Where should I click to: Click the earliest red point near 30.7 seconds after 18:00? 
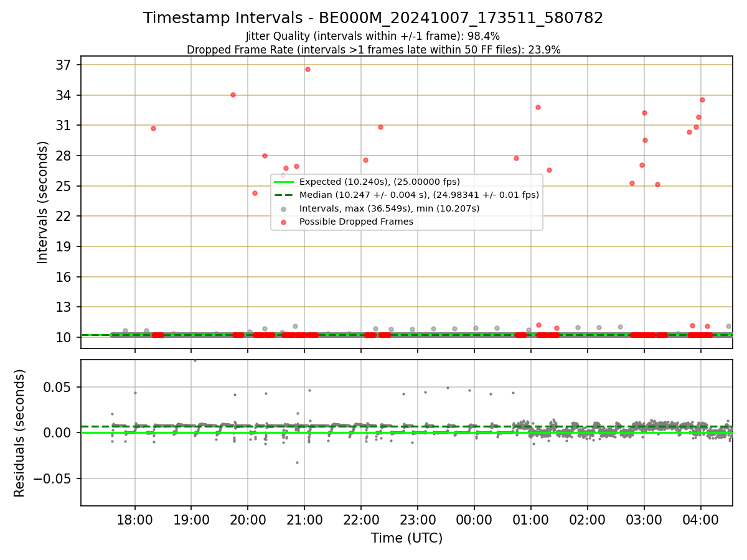(x=153, y=128)
